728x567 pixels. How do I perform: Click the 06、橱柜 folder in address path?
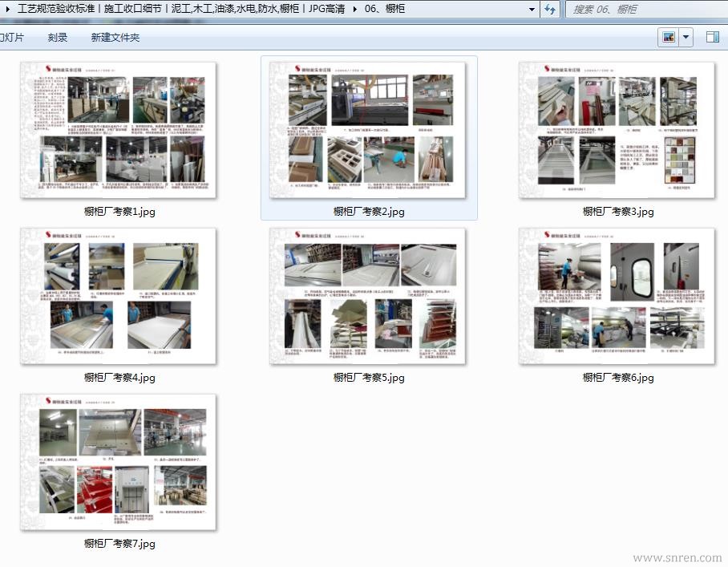click(385, 9)
